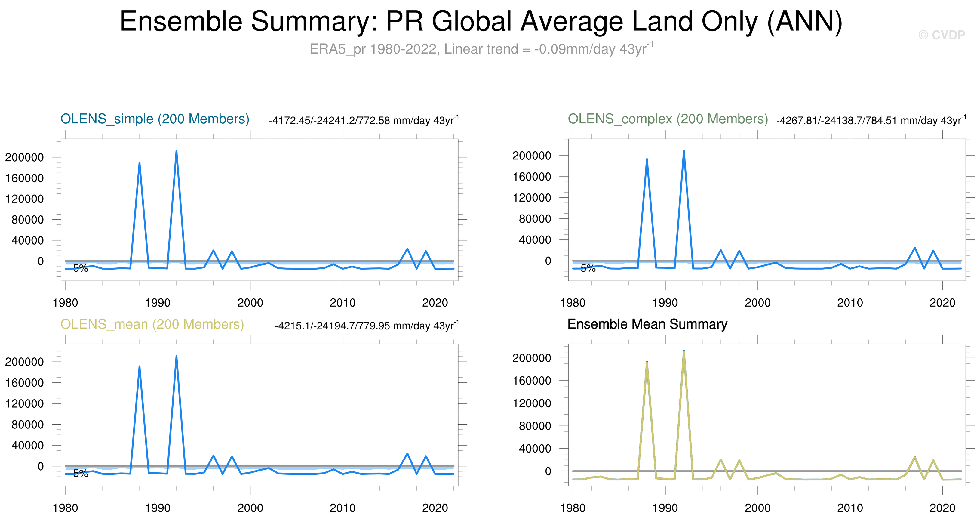Click the 1988 peak in OLENS_complex plot
The width and height of the screenshot is (980, 522).
(x=647, y=159)
